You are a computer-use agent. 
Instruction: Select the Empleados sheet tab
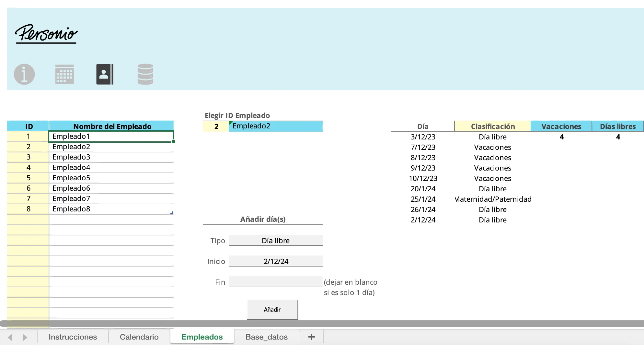[202, 337]
